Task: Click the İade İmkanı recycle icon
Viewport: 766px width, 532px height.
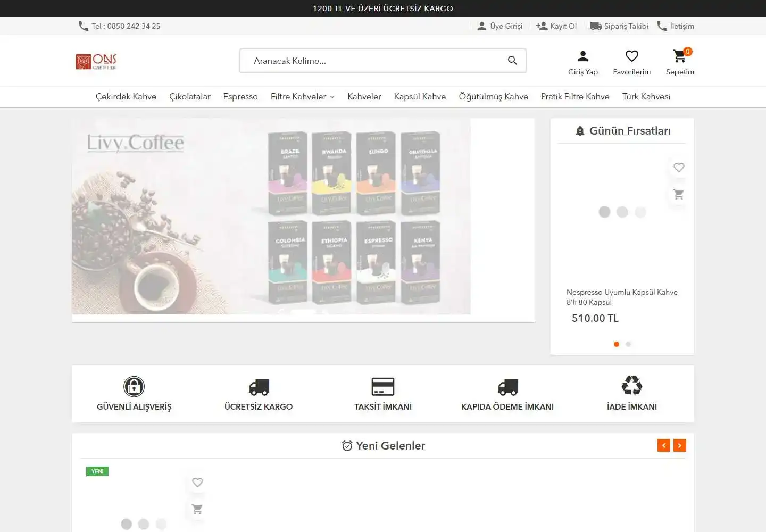Action: 632,386
